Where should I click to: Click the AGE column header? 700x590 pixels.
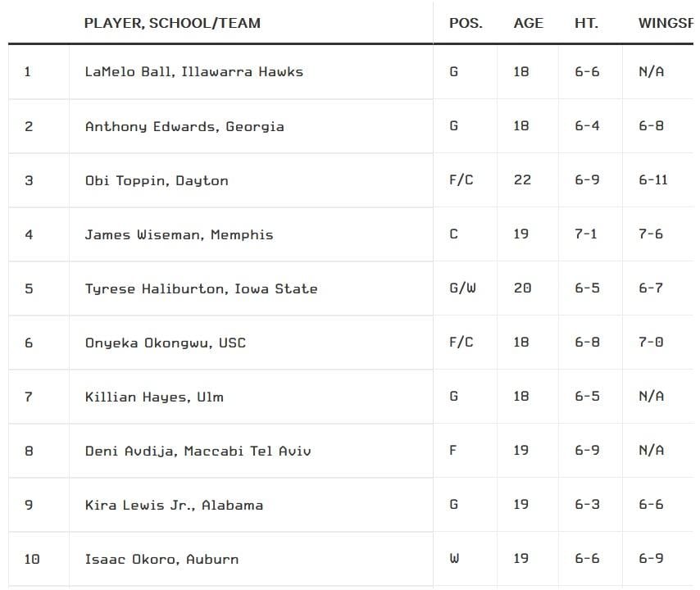click(x=528, y=23)
